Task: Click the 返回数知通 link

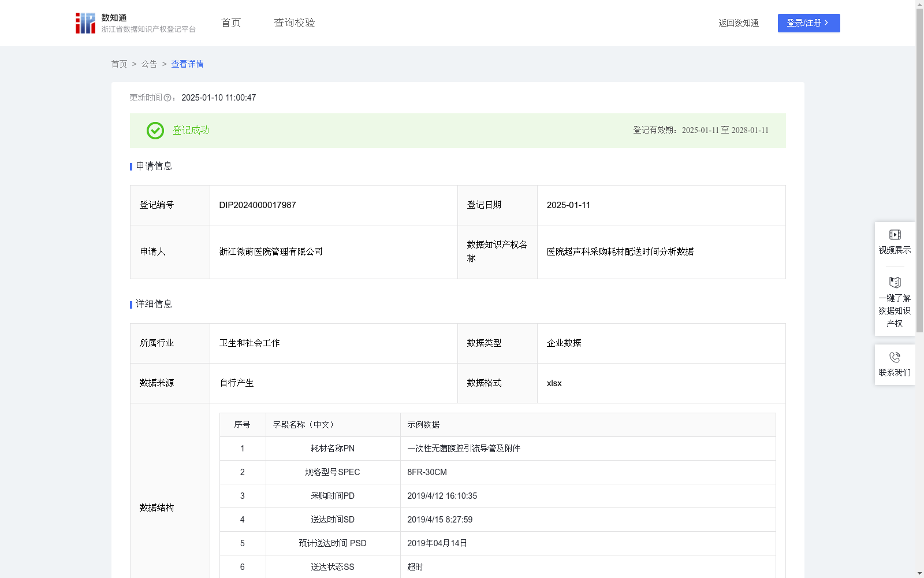Action: tap(739, 23)
